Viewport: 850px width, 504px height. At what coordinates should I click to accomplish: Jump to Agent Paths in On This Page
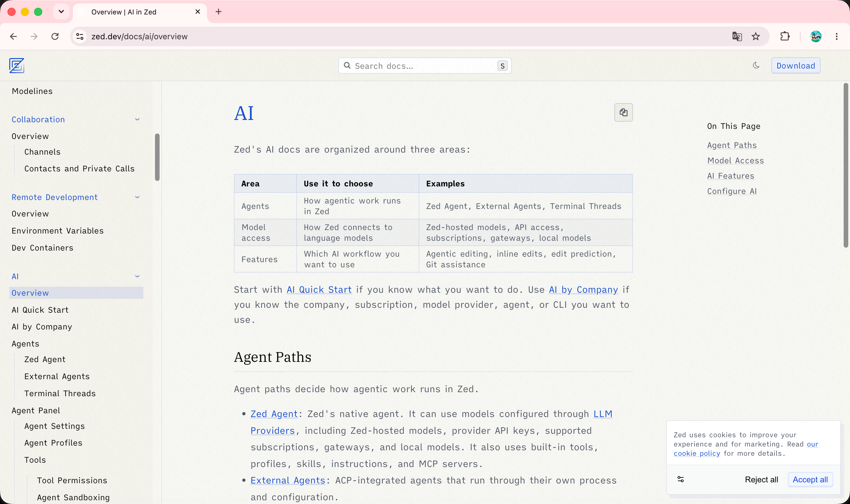732,145
